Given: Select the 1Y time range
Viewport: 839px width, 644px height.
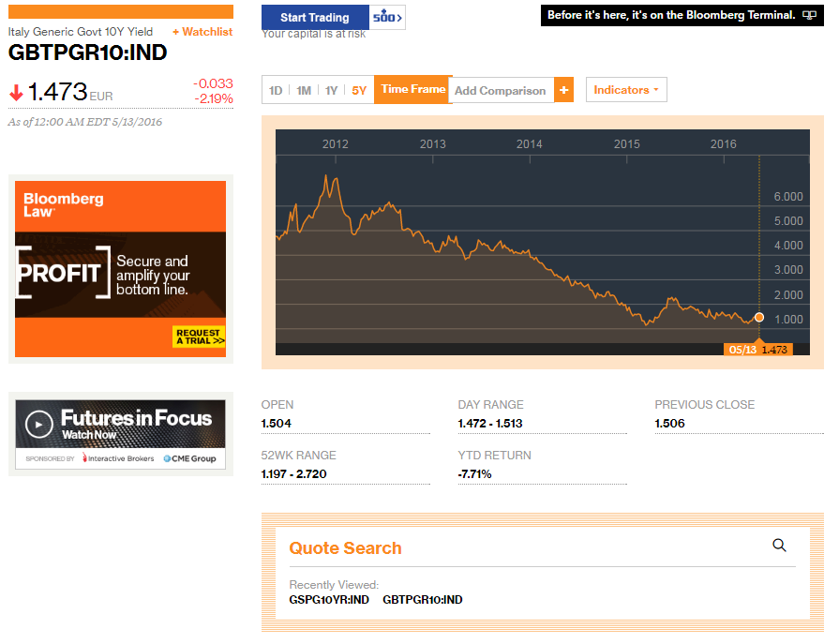Looking at the screenshot, I should (x=331, y=90).
